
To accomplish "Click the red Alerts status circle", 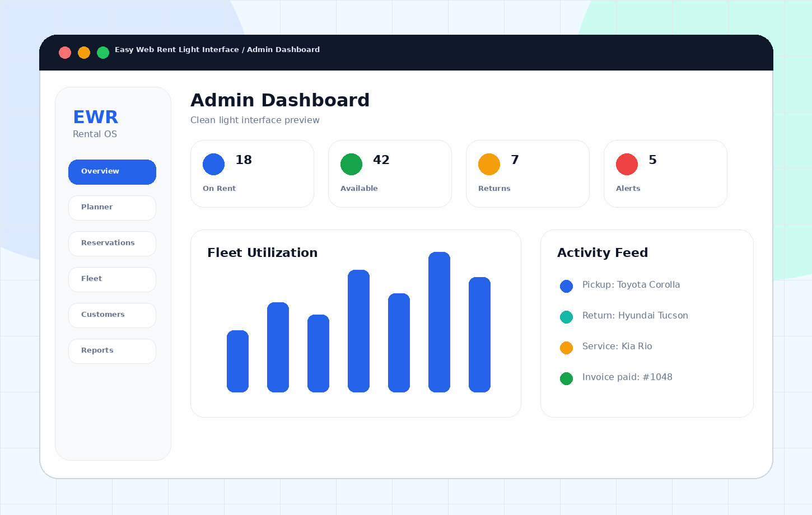I will pos(627,164).
